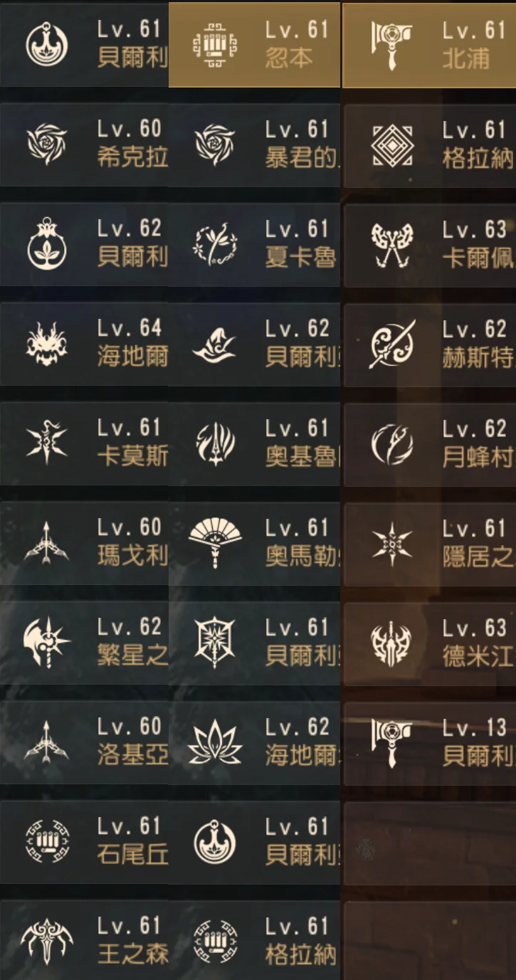Image resolution: width=516 pixels, height=980 pixels.
Task: Click the crossed axes icon for 卡爾佩 Lv. 63
Action: point(392,245)
